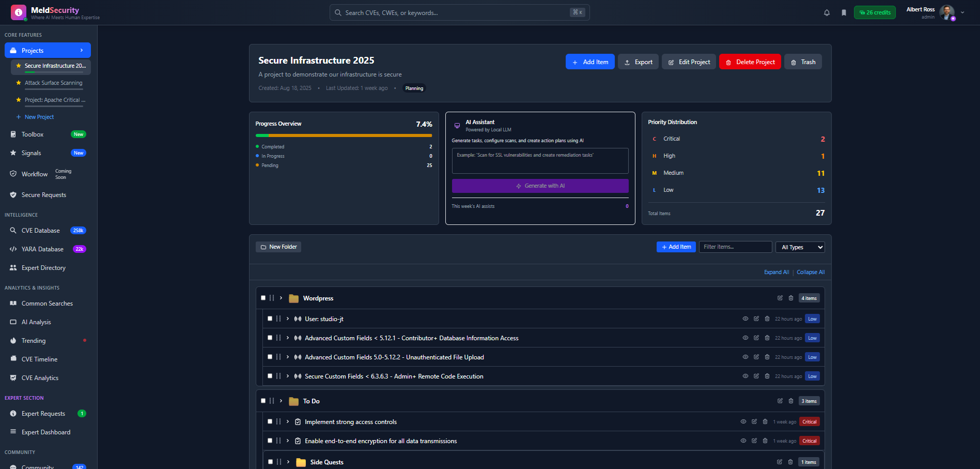
Task: Toggle visibility eye on Unauthenticated File Upload row
Action: 745,357
